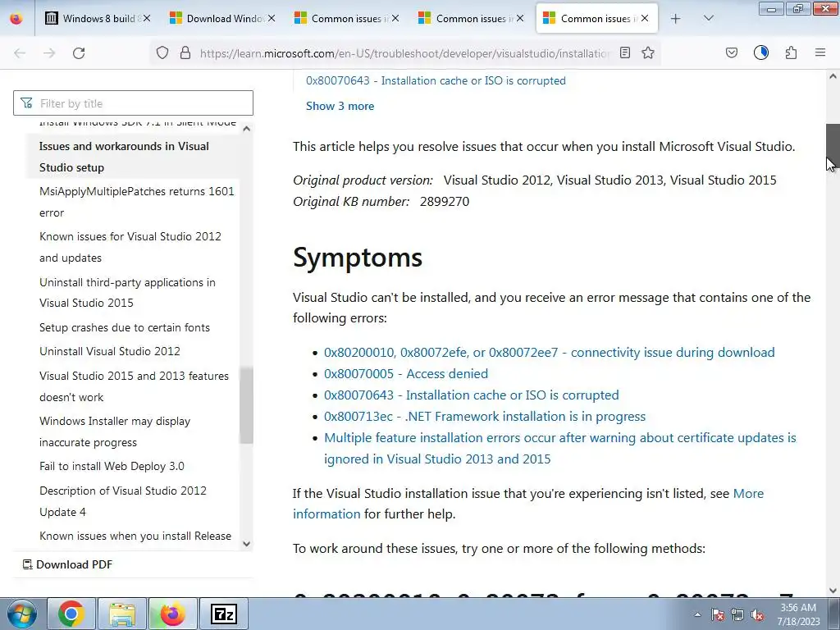Show hidden system tray icons
The width and height of the screenshot is (840, 630).
(697, 614)
